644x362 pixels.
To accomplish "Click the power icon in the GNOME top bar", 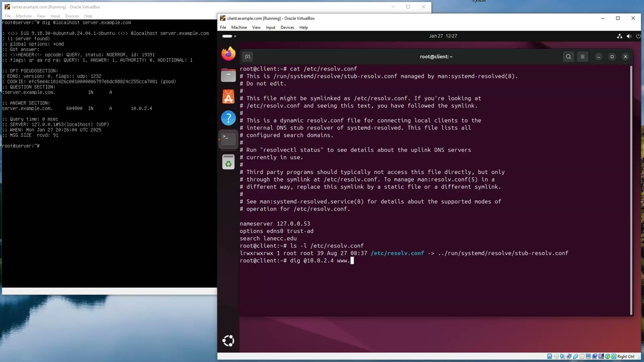I will click(638, 36).
